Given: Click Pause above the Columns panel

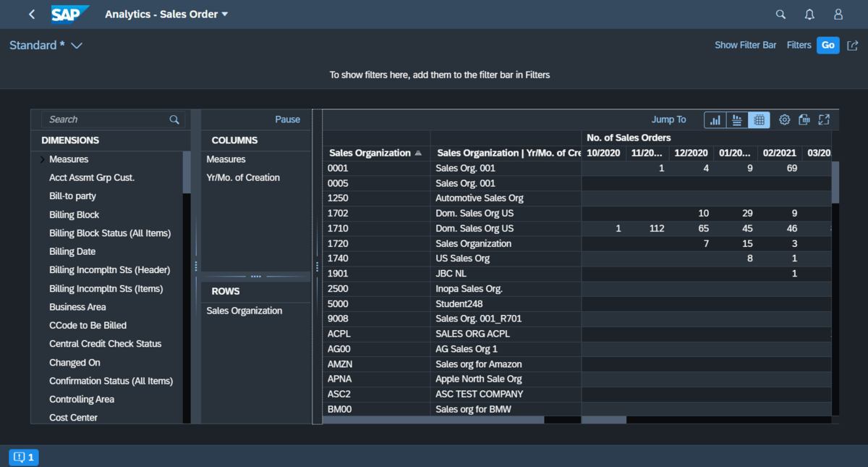Looking at the screenshot, I should pos(287,119).
